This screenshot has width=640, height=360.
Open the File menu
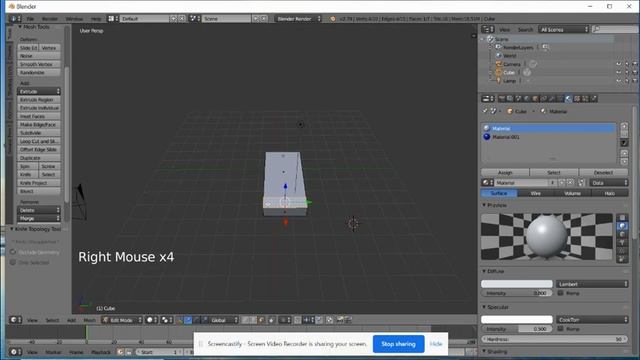[30, 19]
